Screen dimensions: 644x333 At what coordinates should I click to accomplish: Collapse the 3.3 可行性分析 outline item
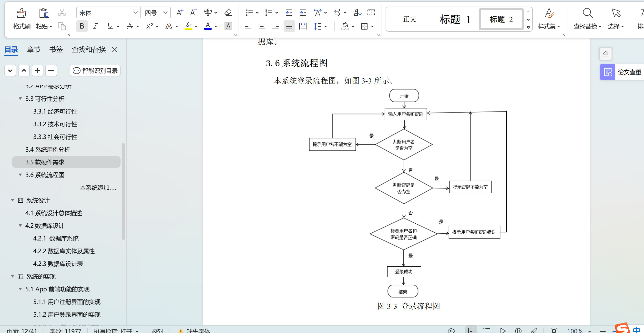point(20,99)
